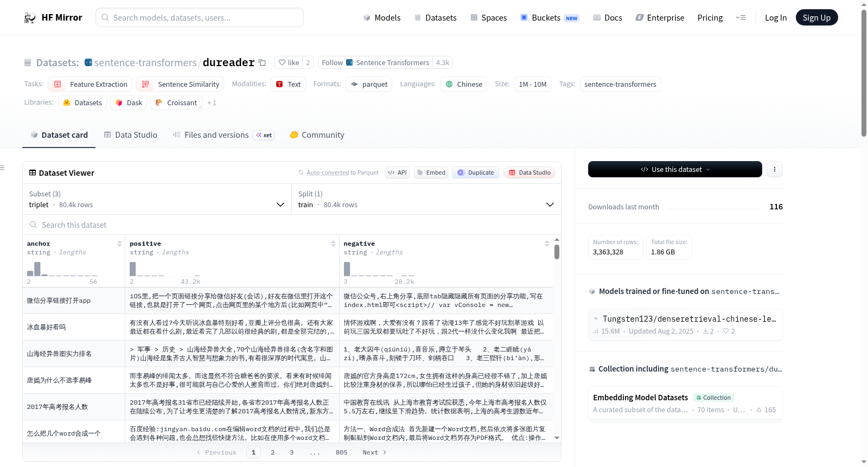868x467 pixels.
Task: Copy dataset name with the clipboard icon
Action: (x=262, y=62)
